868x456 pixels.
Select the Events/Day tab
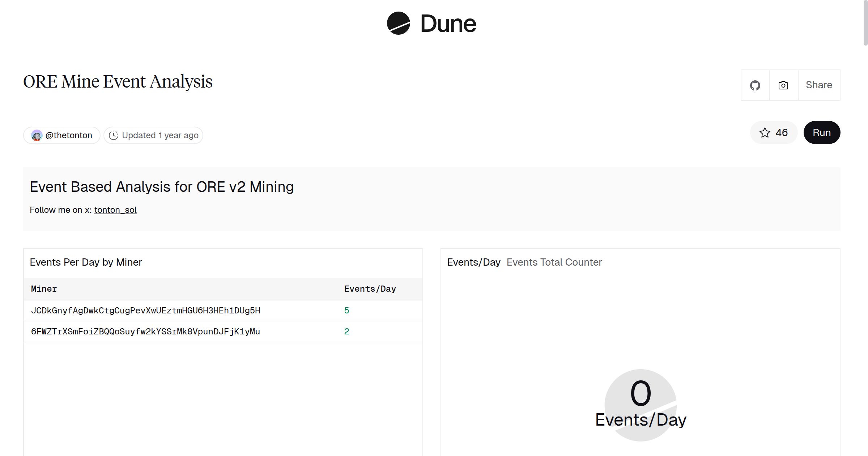point(474,262)
